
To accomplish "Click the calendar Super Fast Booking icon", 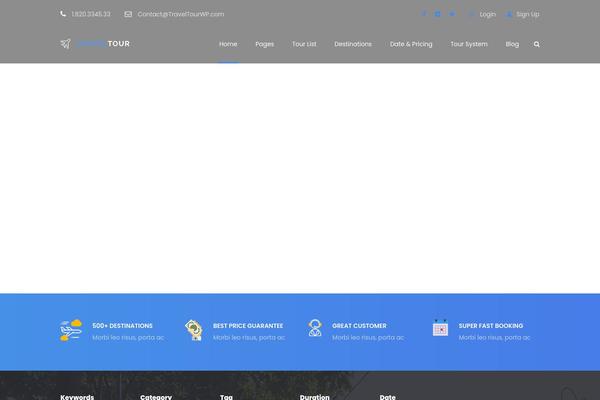I will tap(440, 328).
